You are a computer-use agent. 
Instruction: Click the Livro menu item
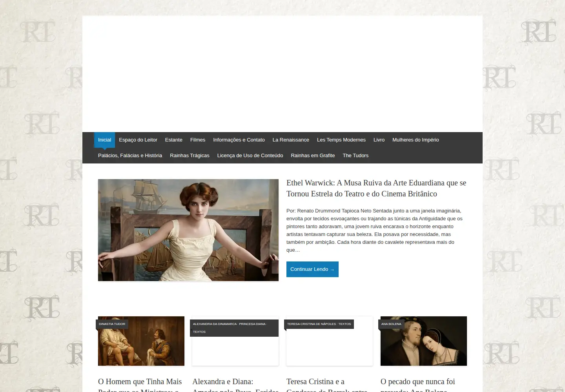(379, 140)
